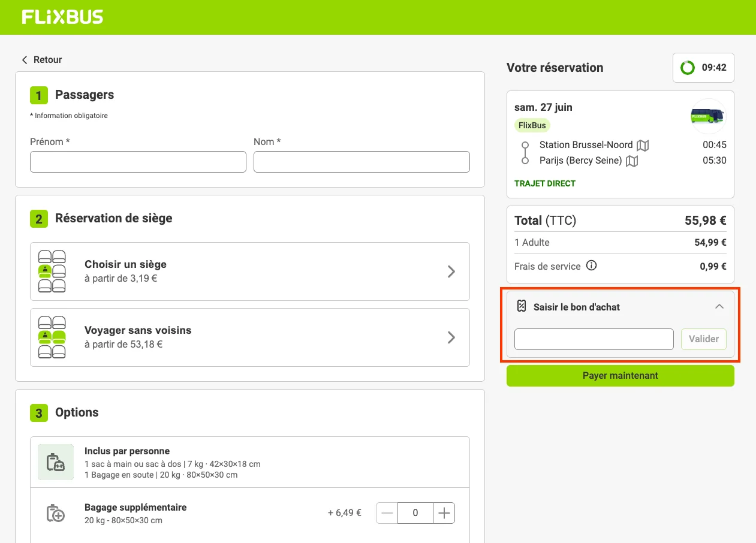Click the Choisir un siège chevron arrow
756x543 pixels.
point(451,271)
